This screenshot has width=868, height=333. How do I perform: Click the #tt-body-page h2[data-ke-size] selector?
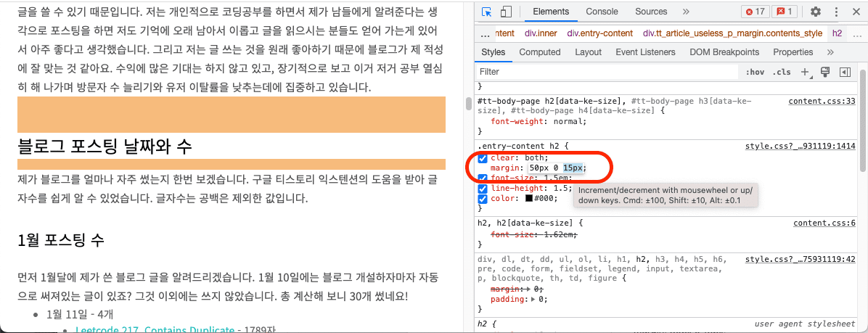pos(552,102)
